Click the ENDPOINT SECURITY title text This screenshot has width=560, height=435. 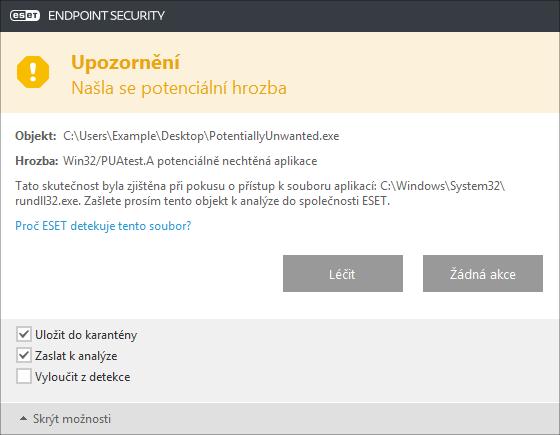coord(106,16)
